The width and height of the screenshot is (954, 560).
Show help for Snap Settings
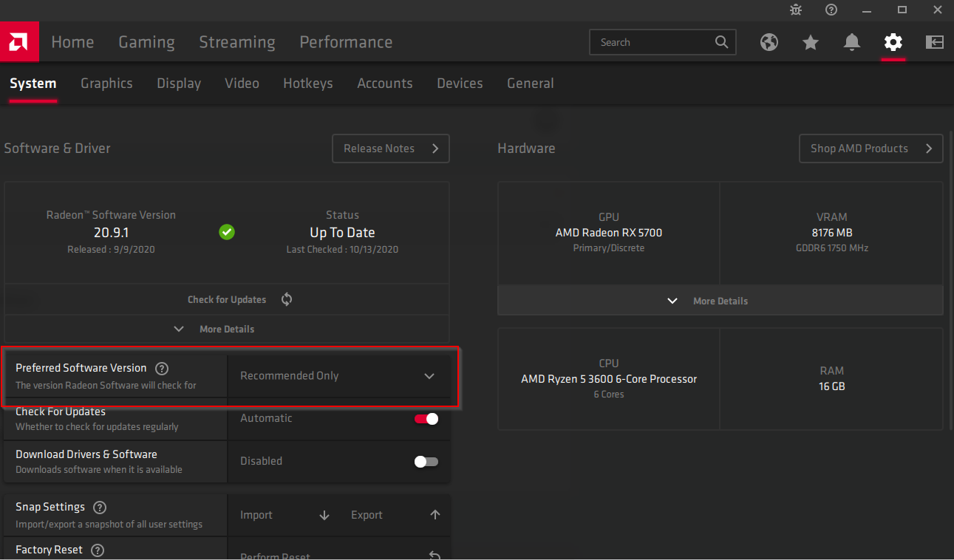click(100, 508)
